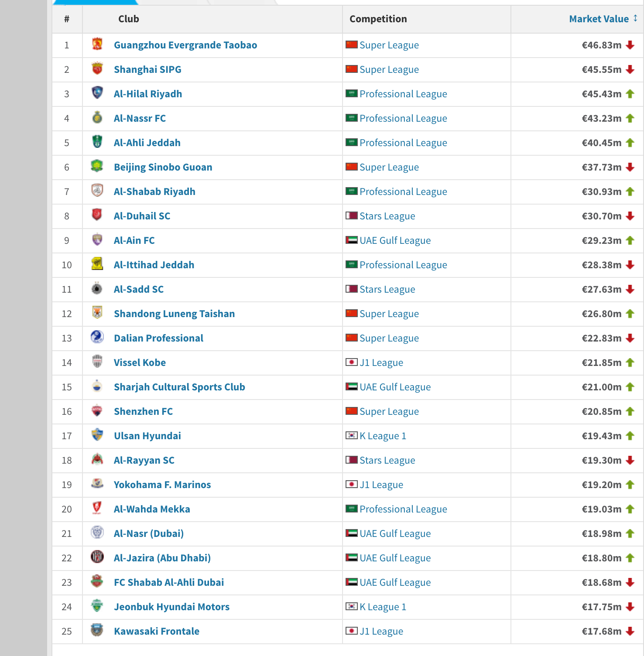Open Stars League link in Al-Sadd row
The image size is (644, 656).
click(387, 289)
